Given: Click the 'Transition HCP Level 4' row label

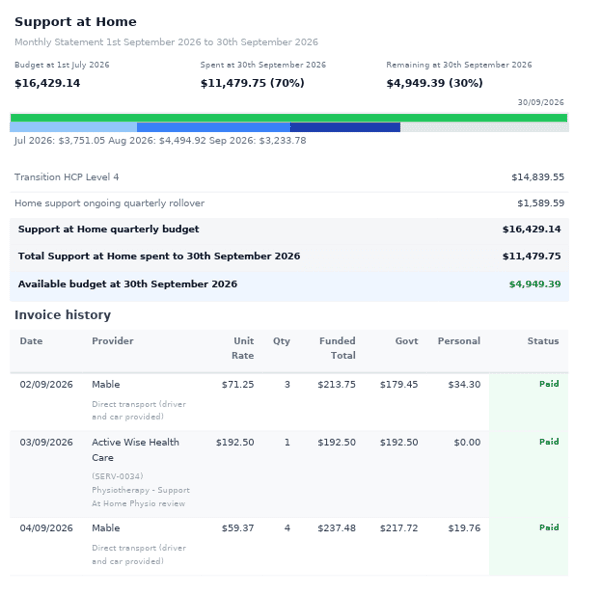Looking at the screenshot, I should (66, 177).
